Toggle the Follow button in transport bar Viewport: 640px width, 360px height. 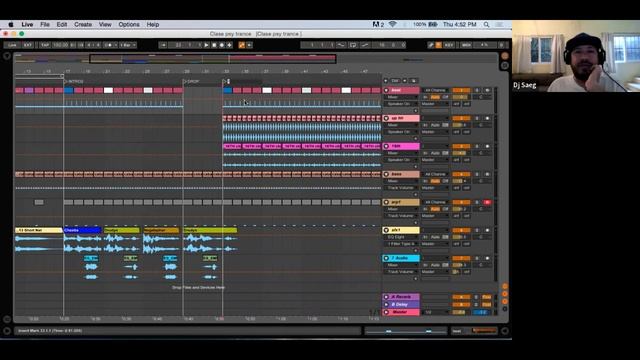pos(163,45)
